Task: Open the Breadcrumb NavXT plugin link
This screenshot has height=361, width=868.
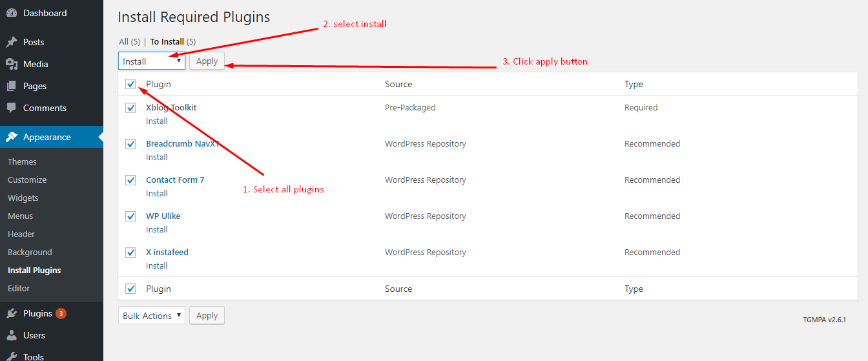Action: pos(183,143)
